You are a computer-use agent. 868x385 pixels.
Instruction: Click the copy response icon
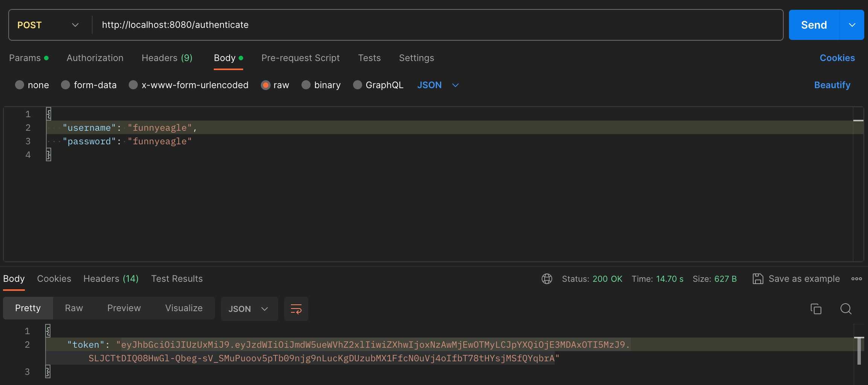[816, 309]
